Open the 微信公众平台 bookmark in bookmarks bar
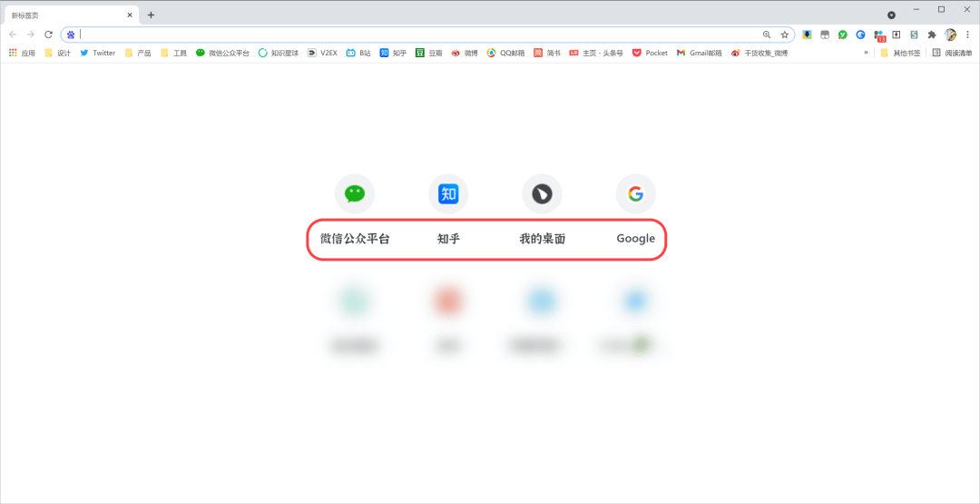980x504 pixels. tap(222, 54)
